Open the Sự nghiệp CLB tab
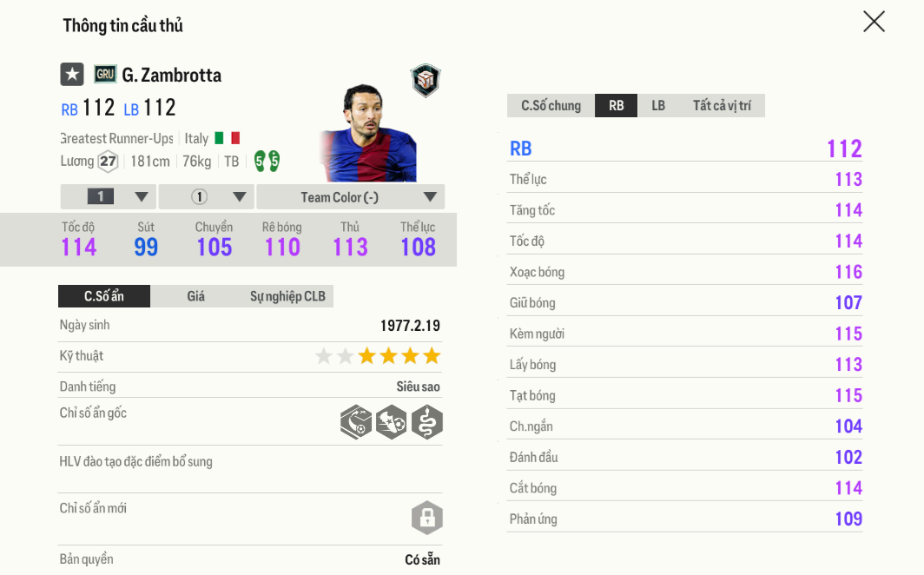924x575 pixels. (x=287, y=296)
